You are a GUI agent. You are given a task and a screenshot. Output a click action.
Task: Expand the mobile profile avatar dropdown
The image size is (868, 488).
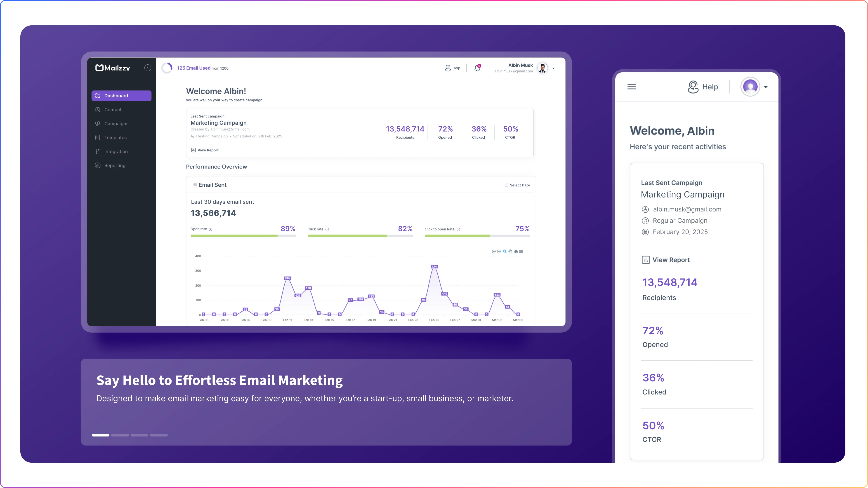766,87
